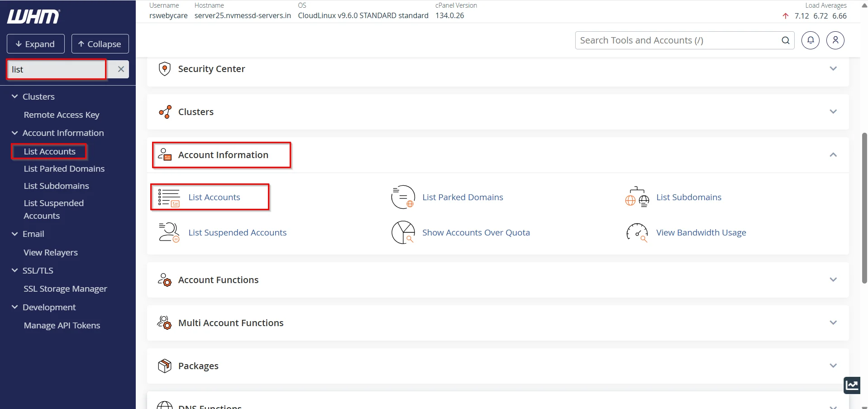Open the statistics chart floating icon
Viewport: 868px width, 409px height.
click(852, 385)
